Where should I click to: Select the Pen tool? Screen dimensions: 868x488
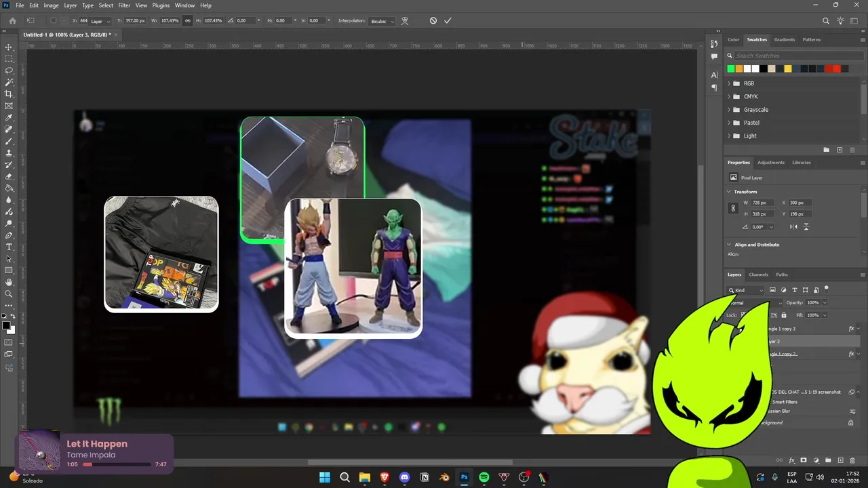[x=9, y=235]
